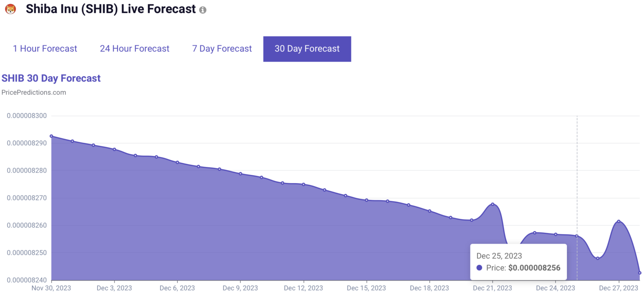This screenshot has height=296, width=644.
Task: Select the data point on Dec 9, 2023
Action: [x=240, y=173]
